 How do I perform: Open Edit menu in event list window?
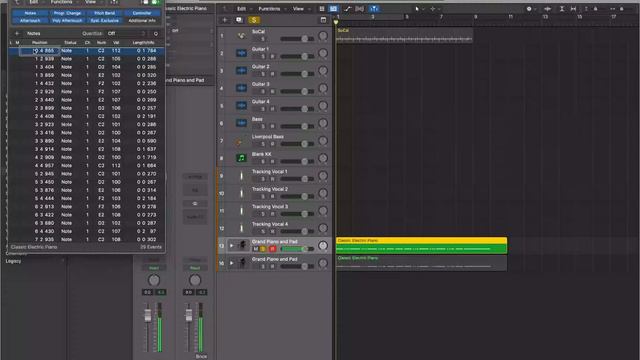tap(34, 2)
